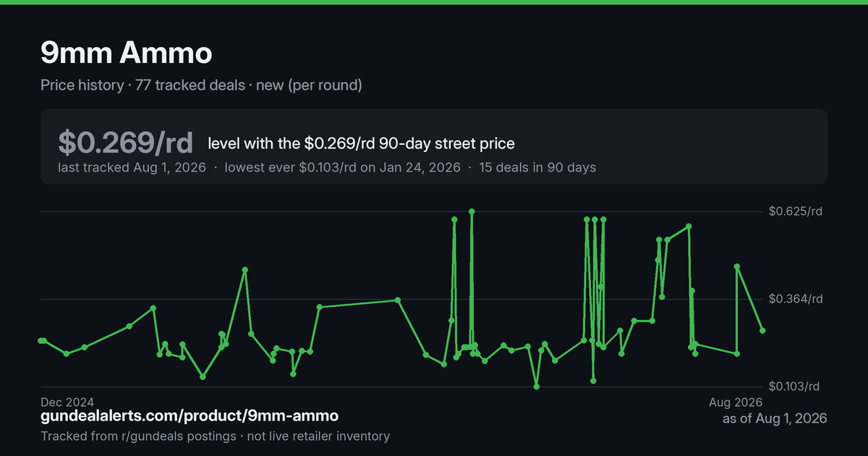Viewport: 868px width, 456px height.
Task: Click the highest spike data point
Action: tap(472, 211)
